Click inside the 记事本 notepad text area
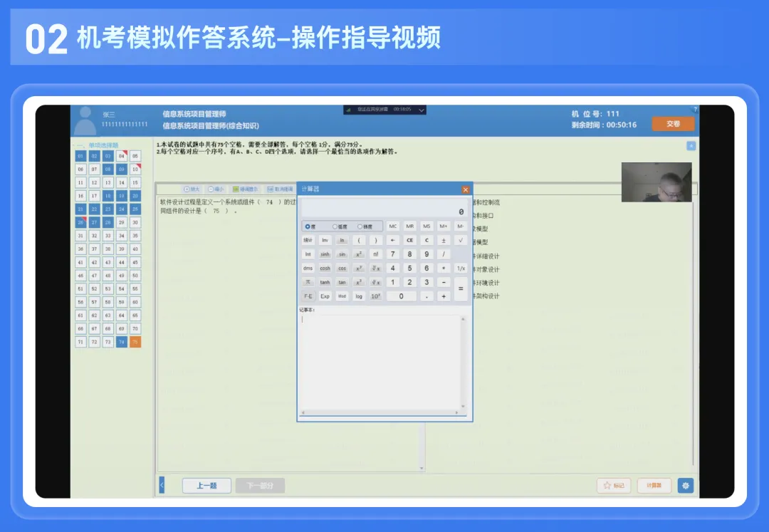Viewport: 769px width, 532px height. [380, 362]
